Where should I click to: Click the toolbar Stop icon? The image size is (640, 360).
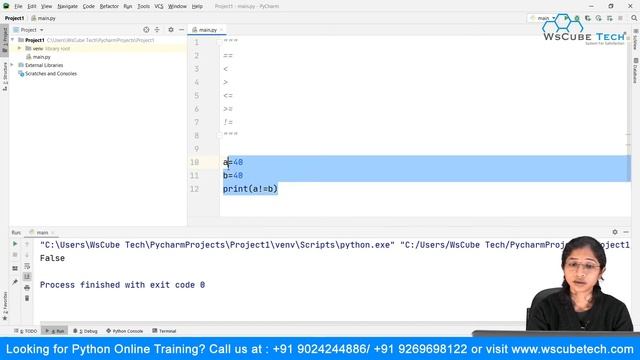(620, 18)
